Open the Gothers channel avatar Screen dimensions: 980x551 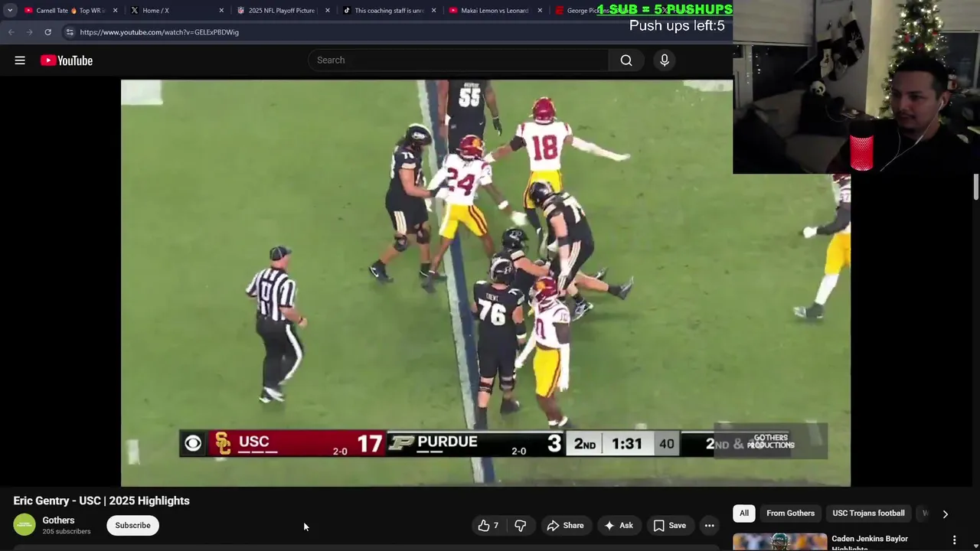(x=24, y=525)
